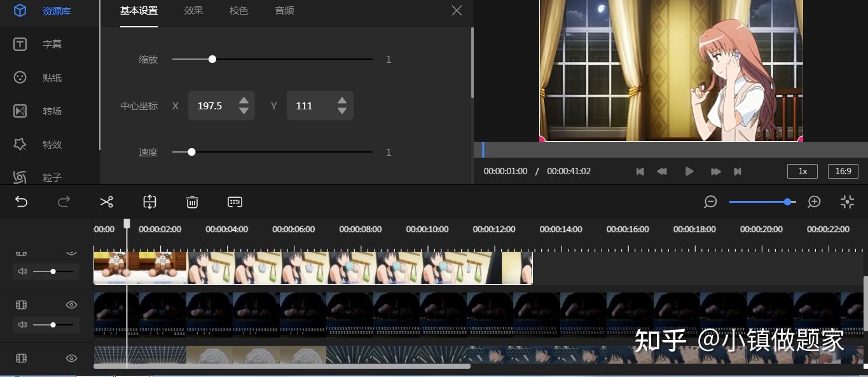Screen dimensions: 868x377
Task: Switch to the 效果 tab
Action: 193,11
